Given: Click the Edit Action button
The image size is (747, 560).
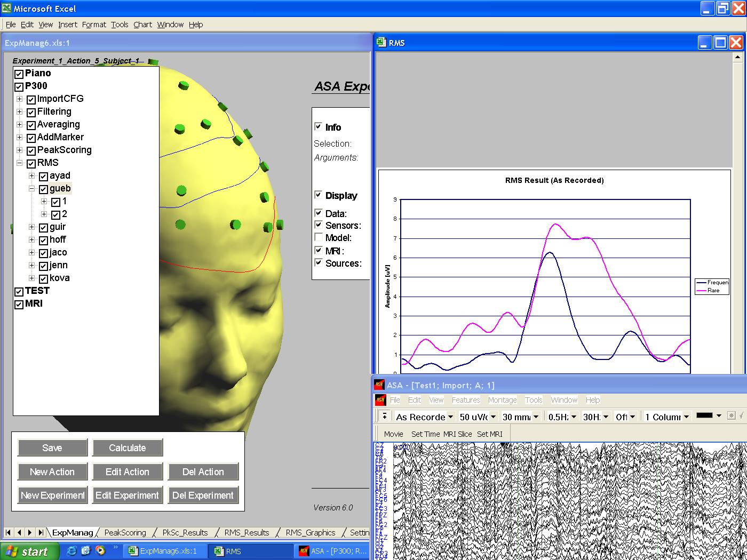Looking at the screenshot, I should point(127,472).
